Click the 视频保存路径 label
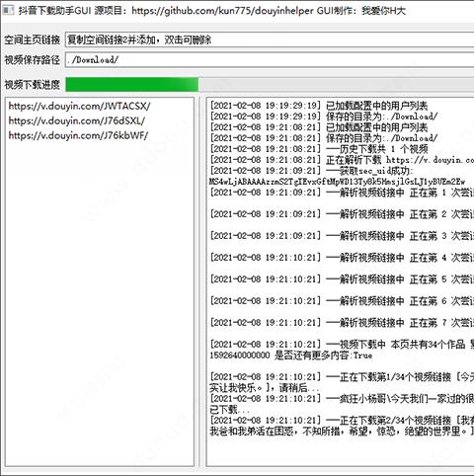 [x=32, y=60]
